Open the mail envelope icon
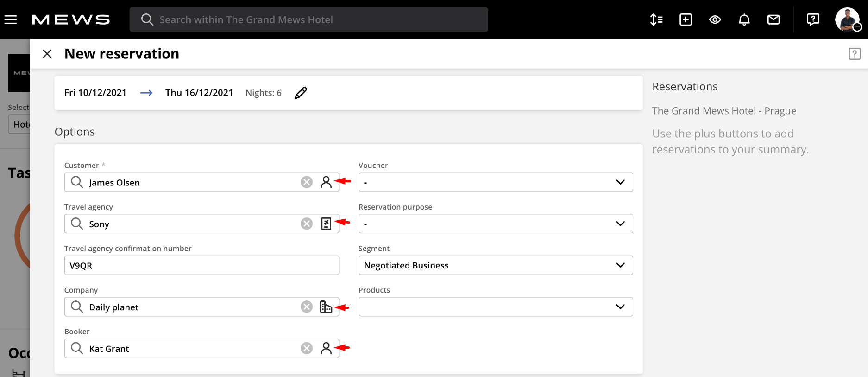Screen dimensions: 868x377 tap(773, 19)
